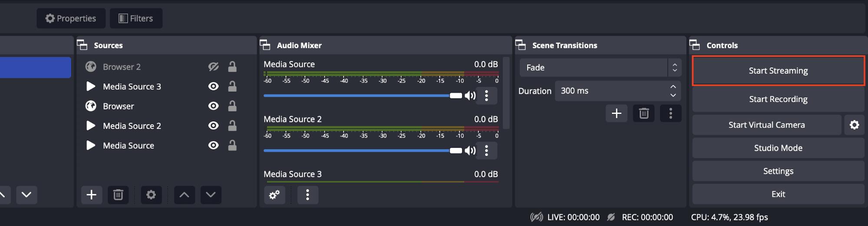The width and height of the screenshot is (868, 226).
Task: Open virtual camera settings gear
Action: click(854, 125)
